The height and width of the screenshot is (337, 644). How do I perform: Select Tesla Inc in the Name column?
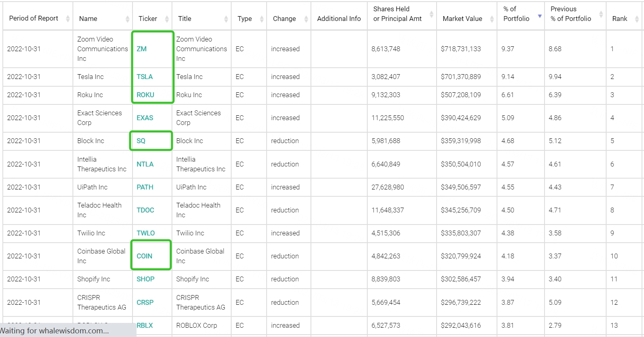tap(91, 77)
